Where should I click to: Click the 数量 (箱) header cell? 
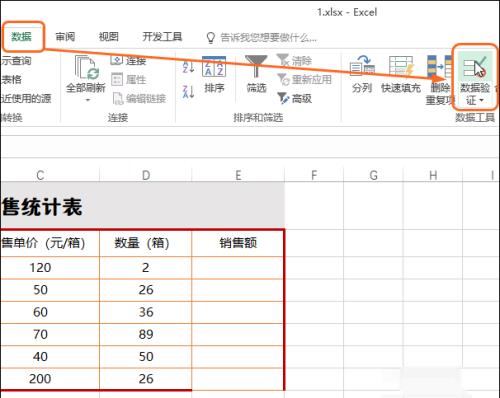146,243
